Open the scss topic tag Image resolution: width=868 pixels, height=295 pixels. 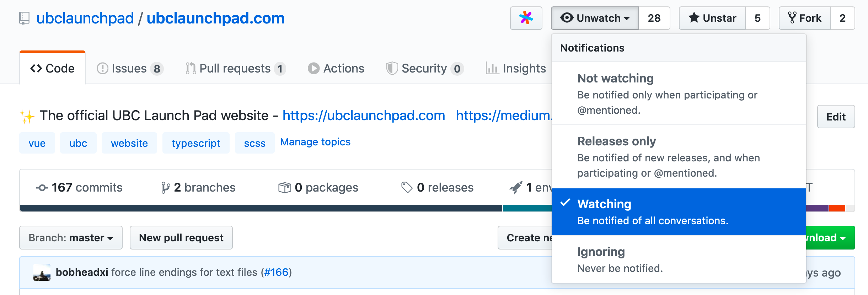click(x=254, y=143)
